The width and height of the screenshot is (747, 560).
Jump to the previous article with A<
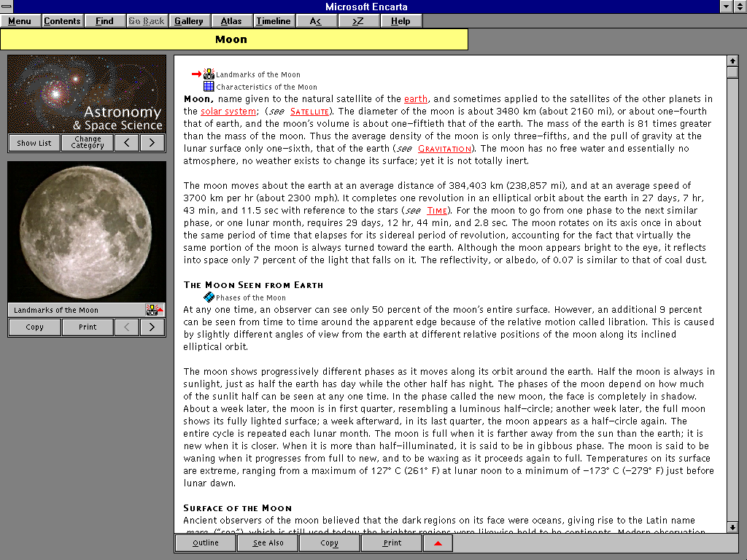[x=316, y=21]
